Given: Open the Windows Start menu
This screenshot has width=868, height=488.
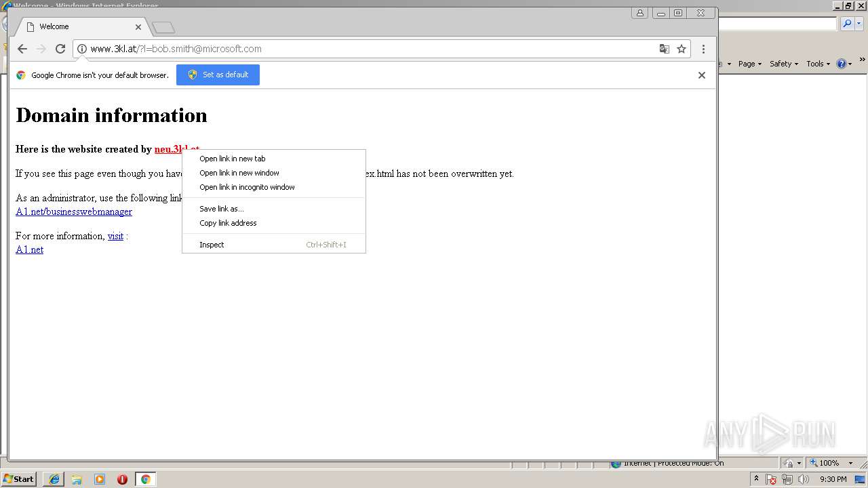Looking at the screenshot, I should coord(18,479).
